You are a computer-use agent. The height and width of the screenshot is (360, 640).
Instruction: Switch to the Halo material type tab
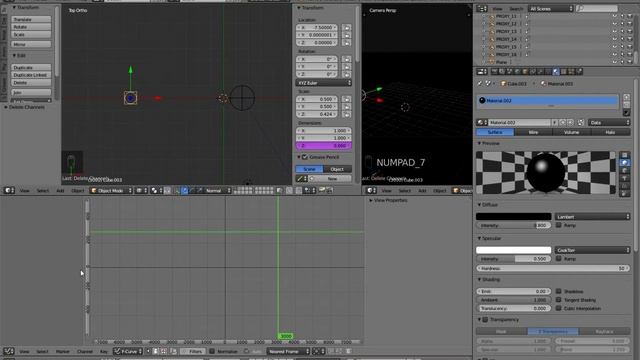click(610, 132)
